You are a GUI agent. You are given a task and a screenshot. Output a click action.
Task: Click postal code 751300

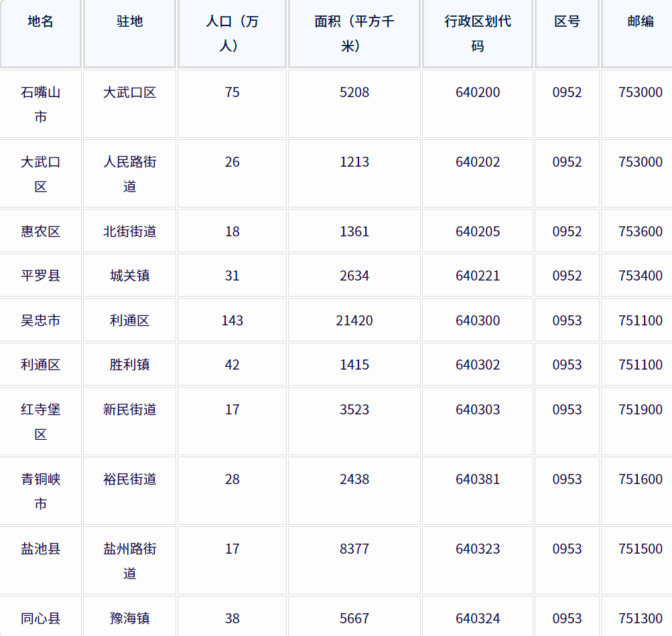[x=641, y=619]
